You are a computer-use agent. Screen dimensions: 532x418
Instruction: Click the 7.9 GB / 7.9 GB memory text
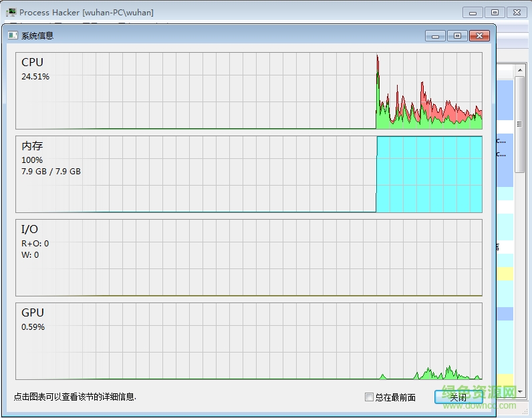[x=51, y=171]
